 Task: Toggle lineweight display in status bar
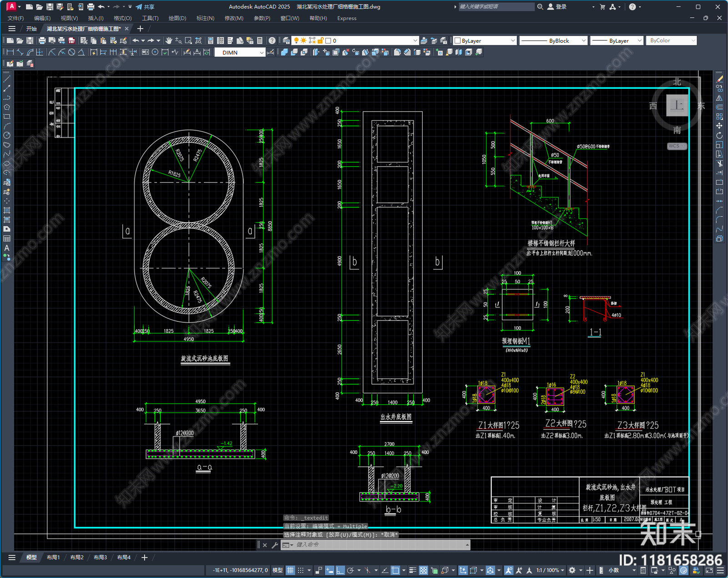pos(413,570)
